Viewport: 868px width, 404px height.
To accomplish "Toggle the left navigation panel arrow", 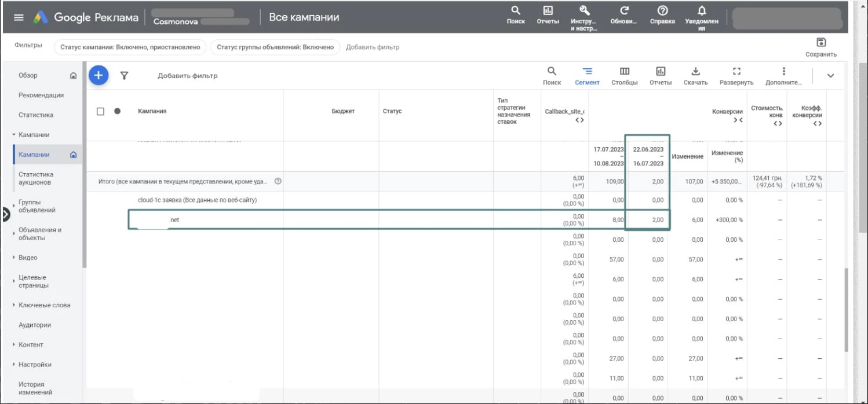I will point(5,215).
